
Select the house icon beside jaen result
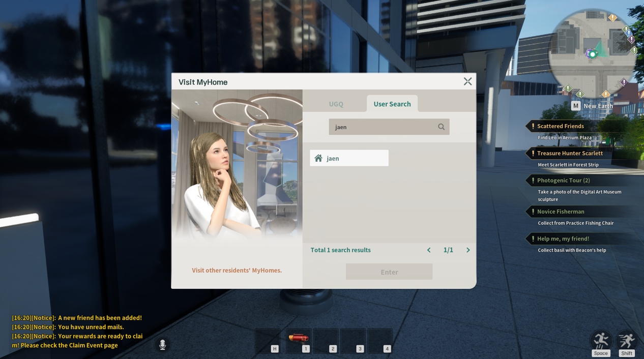coord(318,158)
